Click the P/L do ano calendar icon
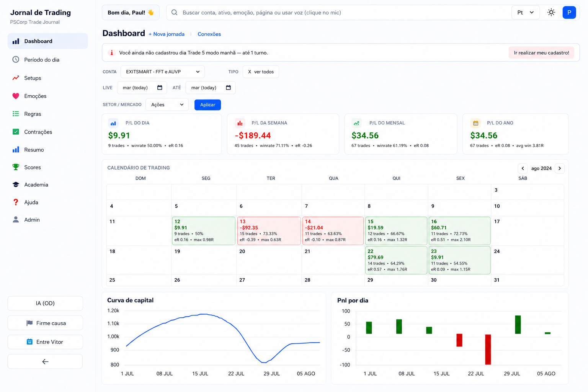Viewport: 588px width, 392px height. (x=475, y=123)
